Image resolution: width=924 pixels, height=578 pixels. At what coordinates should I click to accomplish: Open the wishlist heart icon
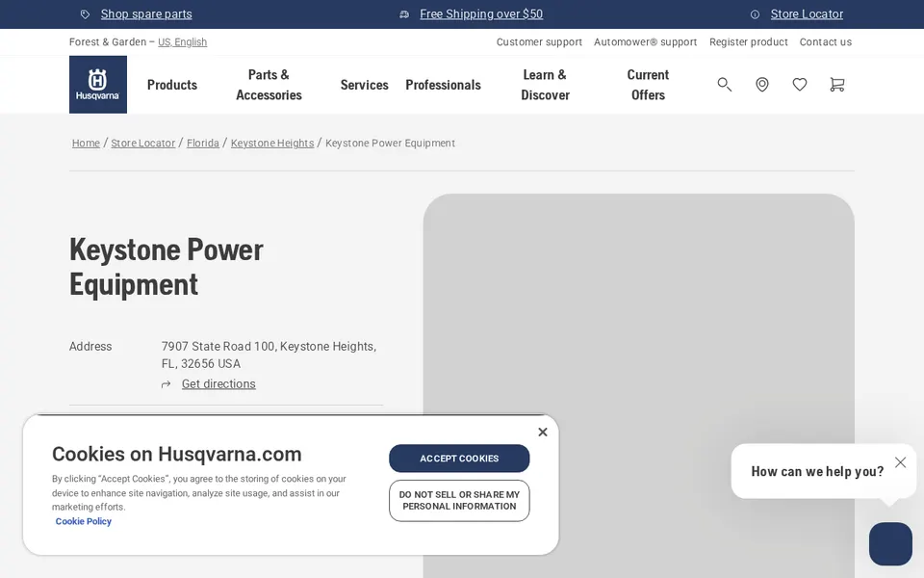tap(800, 85)
